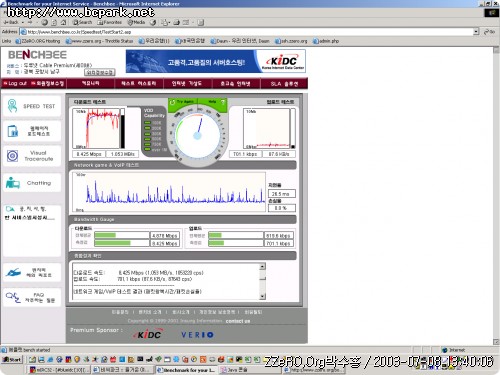The height and width of the screenshot is (375, 500).
Task: Open the SPEED TEST sidebar item
Action: pyautogui.click(x=32, y=106)
